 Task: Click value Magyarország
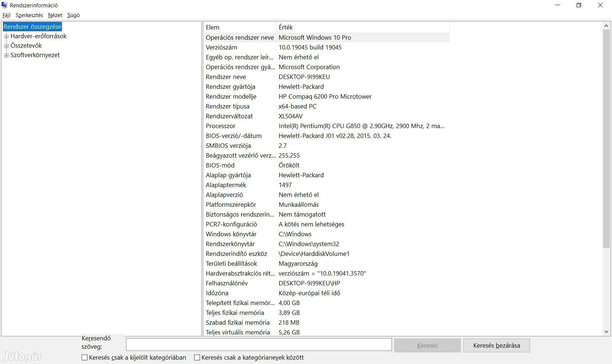298,264
